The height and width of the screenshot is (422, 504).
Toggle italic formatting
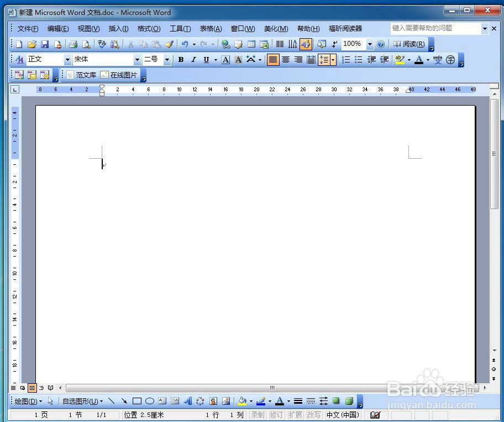(x=193, y=60)
